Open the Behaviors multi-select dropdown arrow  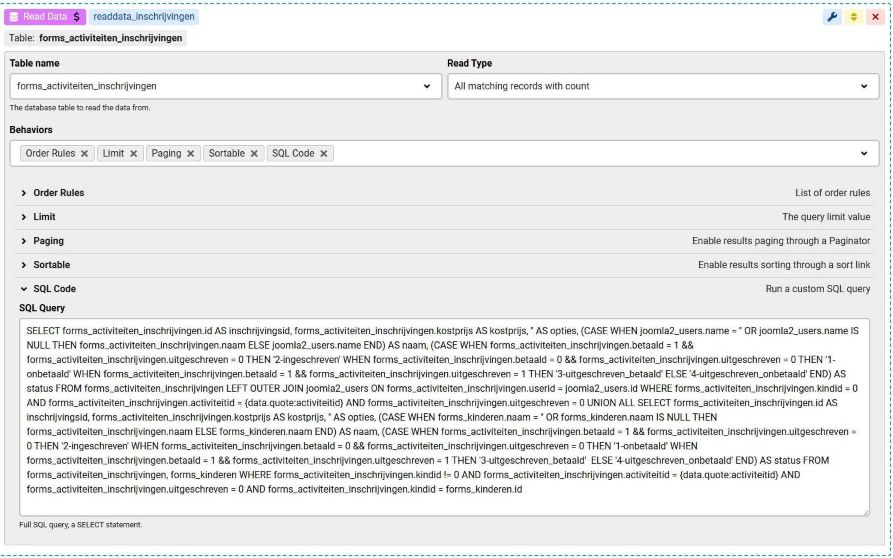864,154
